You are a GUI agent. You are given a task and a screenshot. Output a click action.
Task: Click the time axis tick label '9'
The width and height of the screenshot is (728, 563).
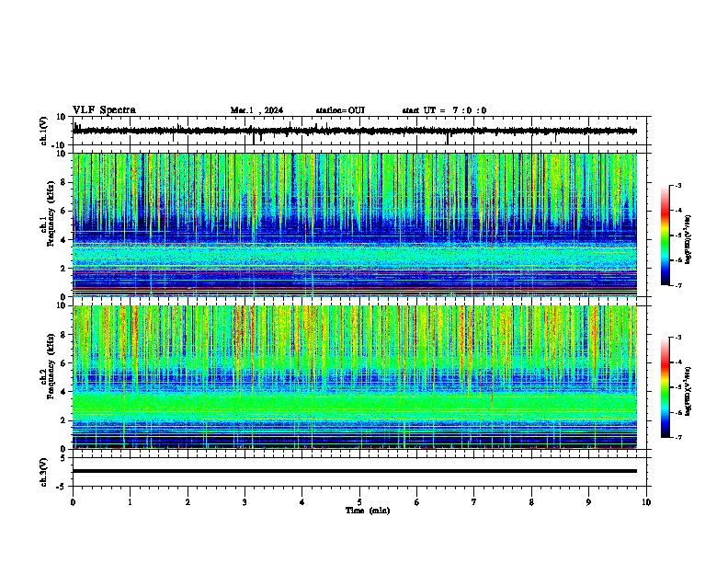click(588, 502)
